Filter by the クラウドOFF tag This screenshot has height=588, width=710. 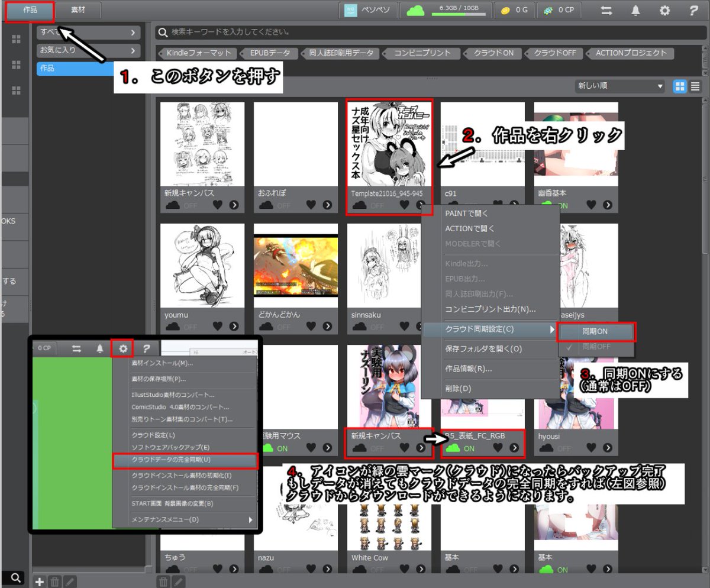(x=555, y=53)
